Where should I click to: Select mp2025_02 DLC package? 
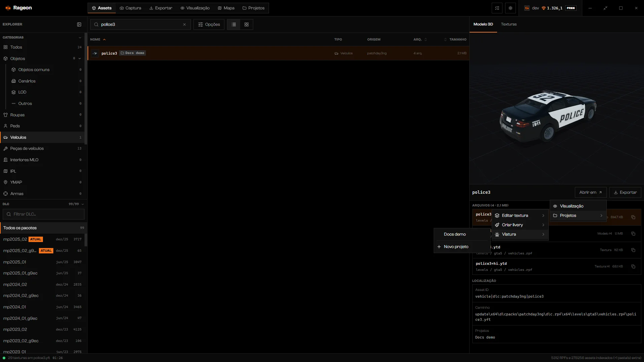coord(42,239)
